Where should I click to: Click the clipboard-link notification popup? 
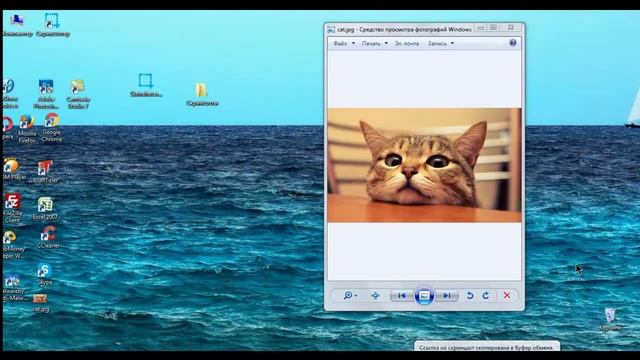[x=487, y=347]
